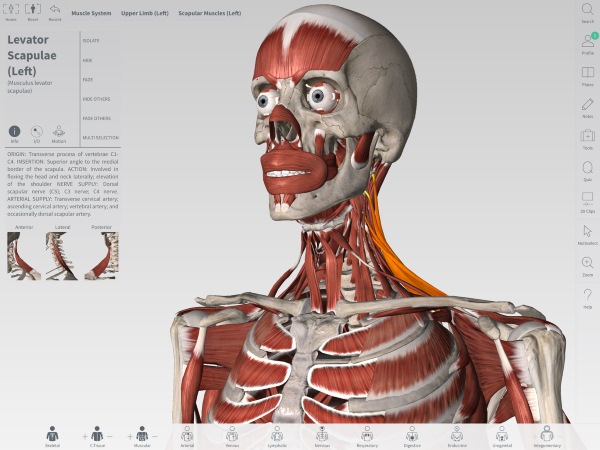The width and height of the screenshot is (600, 450).
Task: Open the Scapular Muscles (Left) breadcrumb
Action: [210, 13]
